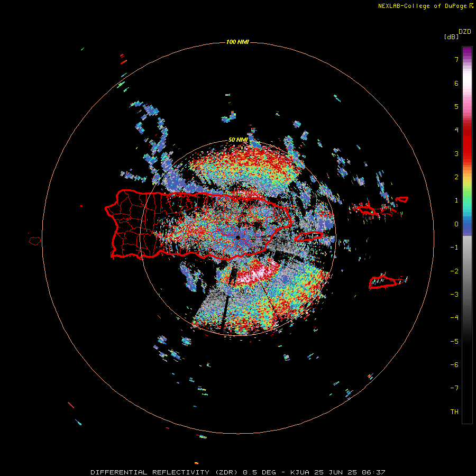476x476 pixels.
Task: Click the NEXLAB-College of DuPage watermark text
Action: pyautogui.click(x=426, y=6)
